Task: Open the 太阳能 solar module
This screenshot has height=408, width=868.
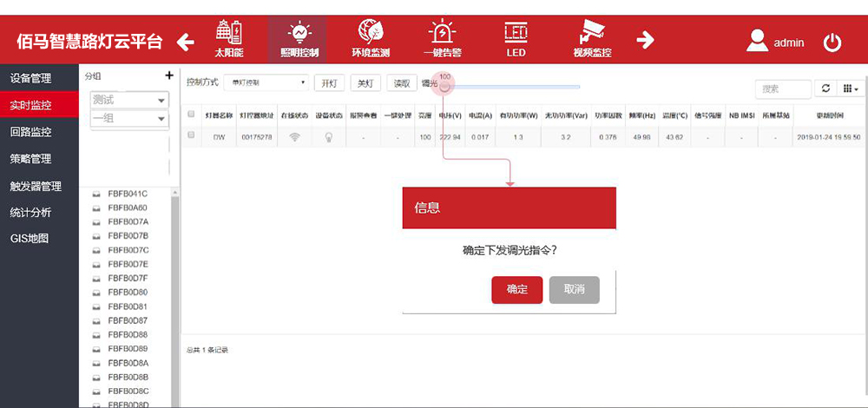Action: click(x=228, y=39)
